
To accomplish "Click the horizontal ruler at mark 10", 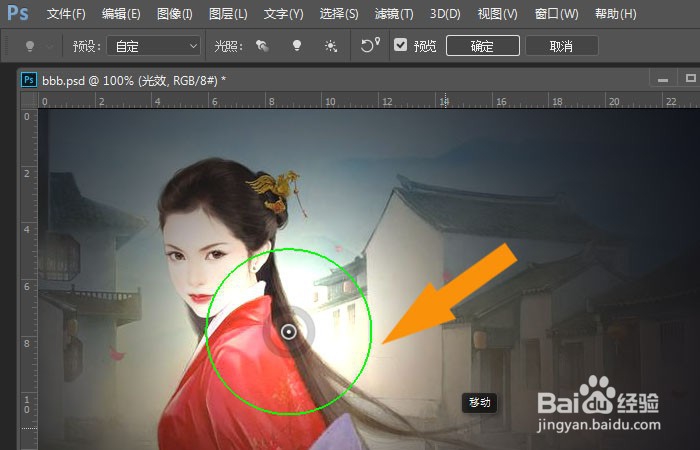I will click(x=330, y=101).
